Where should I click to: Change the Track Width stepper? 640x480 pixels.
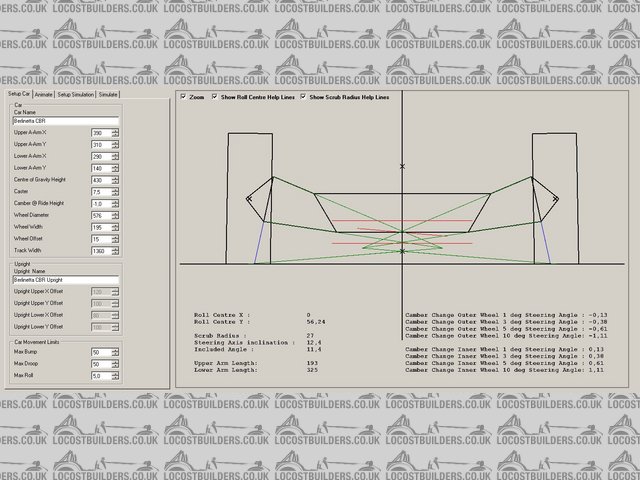[115, 251]
